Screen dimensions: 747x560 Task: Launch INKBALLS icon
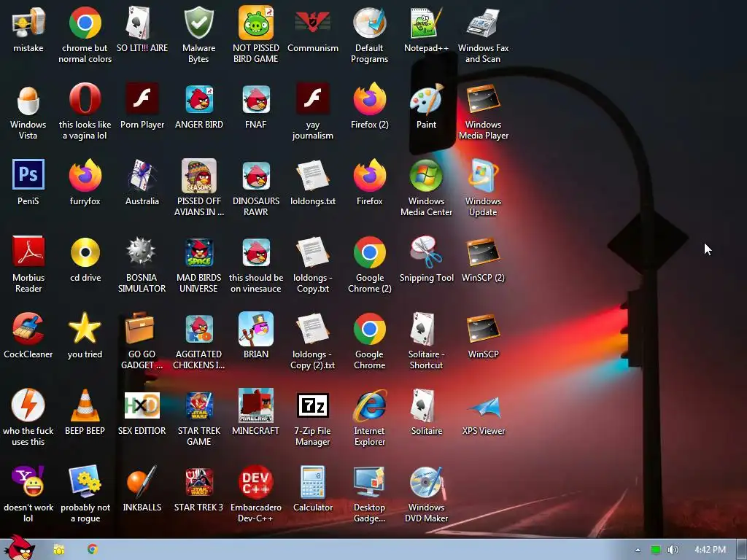142,481
